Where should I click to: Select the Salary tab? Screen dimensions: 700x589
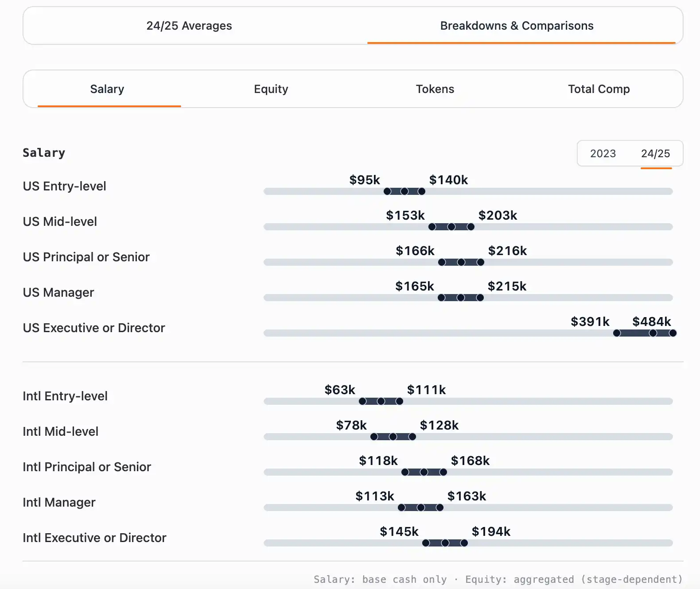tap(107, 89)
